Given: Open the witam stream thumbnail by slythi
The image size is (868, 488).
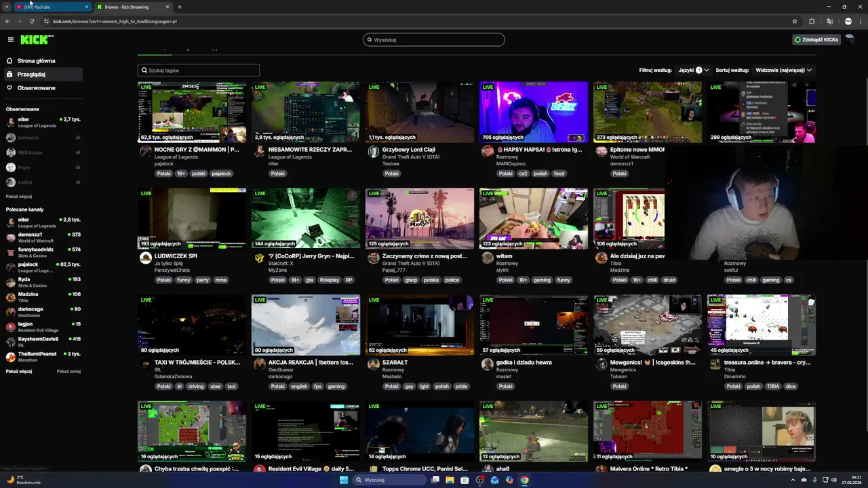Looking at the screenshot, I should [534, 218].
